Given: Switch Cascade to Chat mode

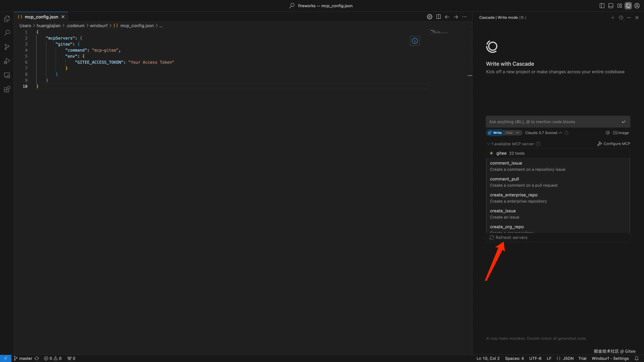Looking at the screenshot, I should (509, 133).
